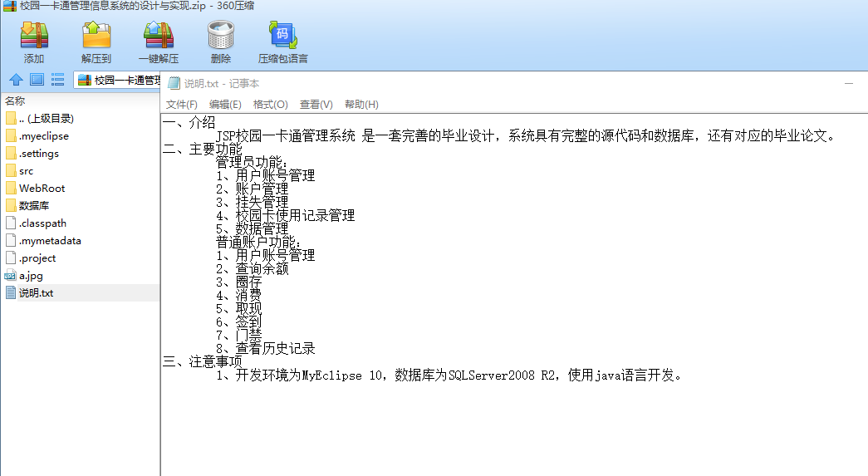Click the 添加 (Add) toolbar icon

(34, 35)
